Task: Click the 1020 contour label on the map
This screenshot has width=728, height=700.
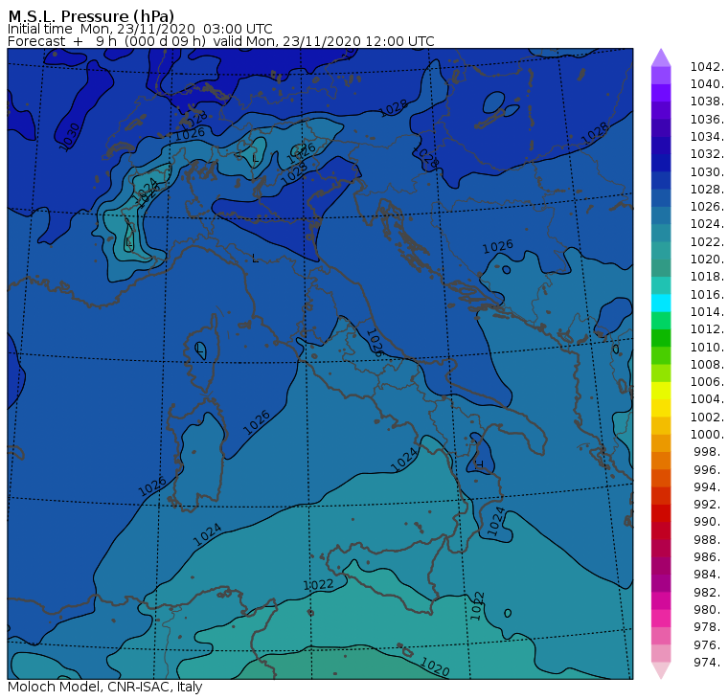Action: 435,667
